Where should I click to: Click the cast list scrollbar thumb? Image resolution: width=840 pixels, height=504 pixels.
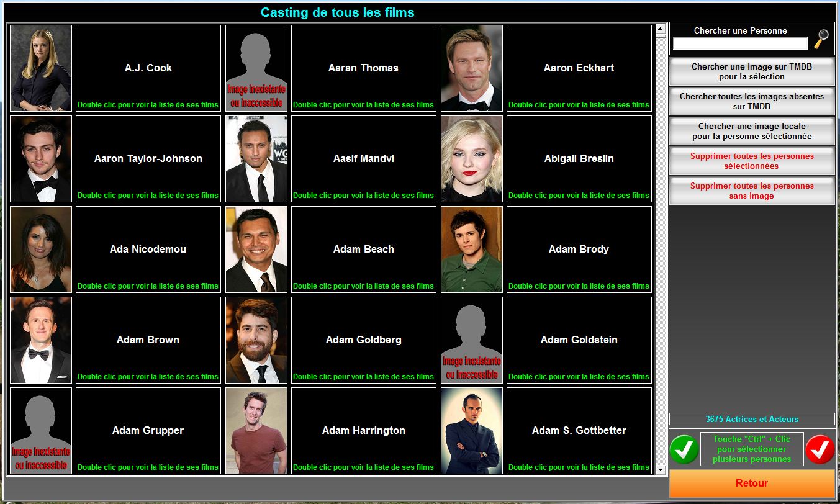(x=661, y=37)
